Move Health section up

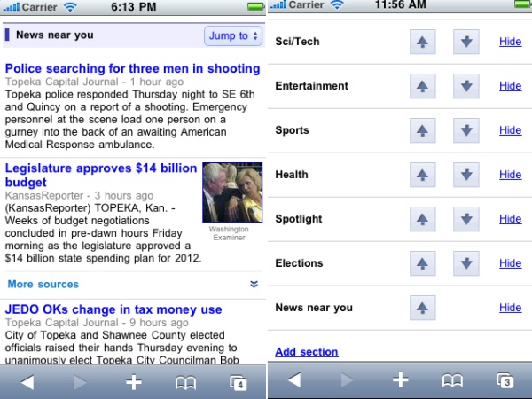point(422,175)
